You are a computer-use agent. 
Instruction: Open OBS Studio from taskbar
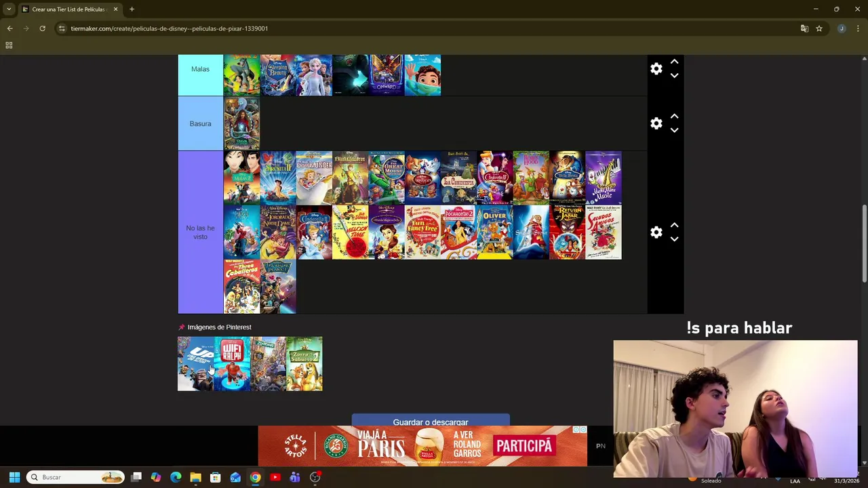(315, 477)
